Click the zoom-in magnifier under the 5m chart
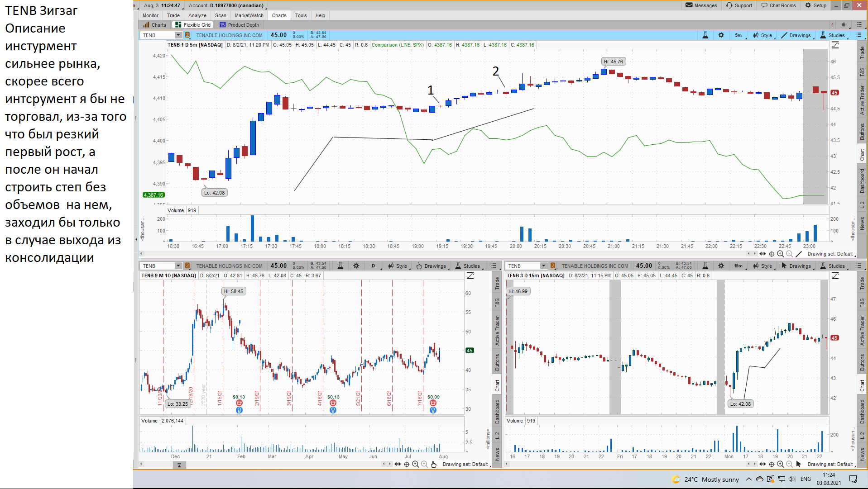 (x=781, y=254)
